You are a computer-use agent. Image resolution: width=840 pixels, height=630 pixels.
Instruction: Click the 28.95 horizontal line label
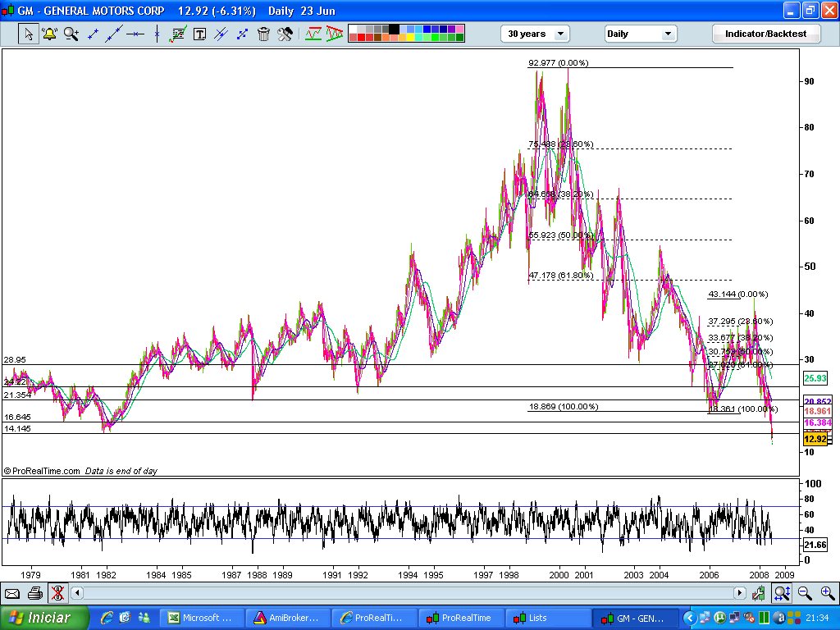(15, 360)
